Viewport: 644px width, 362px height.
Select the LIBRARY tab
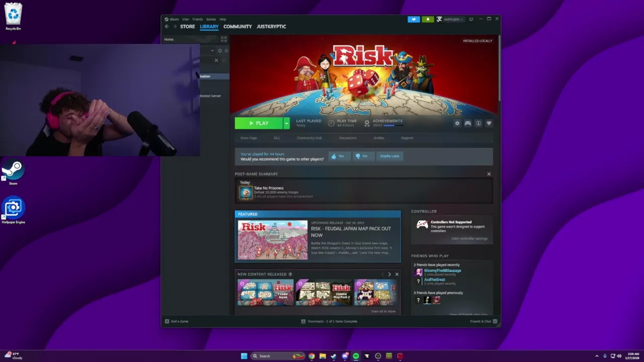[209, 27]
